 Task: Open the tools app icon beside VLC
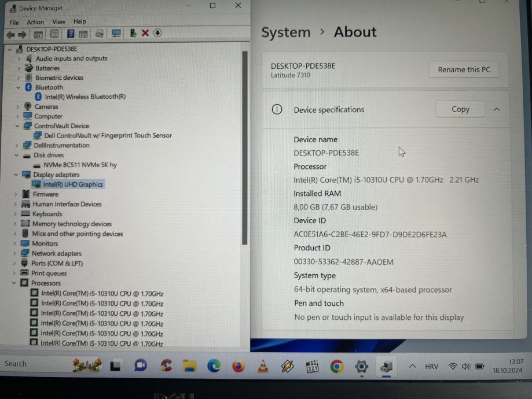point(287,367)
